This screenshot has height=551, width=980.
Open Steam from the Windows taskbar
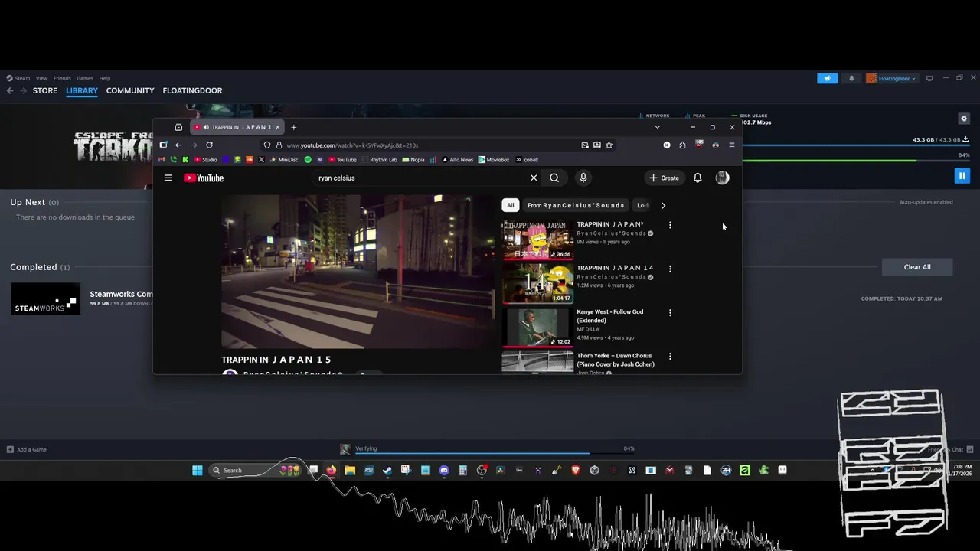(387, 471)
